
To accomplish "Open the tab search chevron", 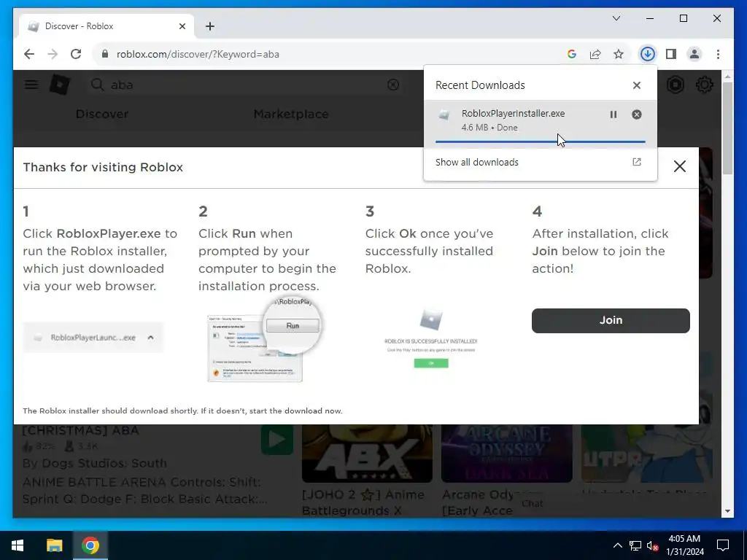I will tap(616, 18).
